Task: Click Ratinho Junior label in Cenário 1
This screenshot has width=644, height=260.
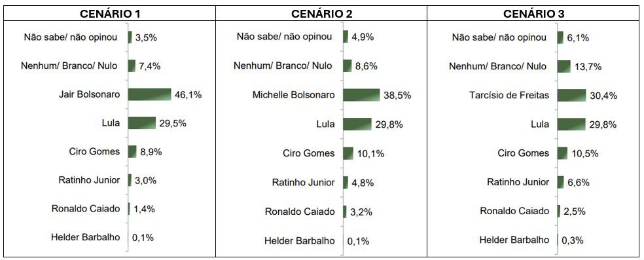Action: [x=90, y=180]
